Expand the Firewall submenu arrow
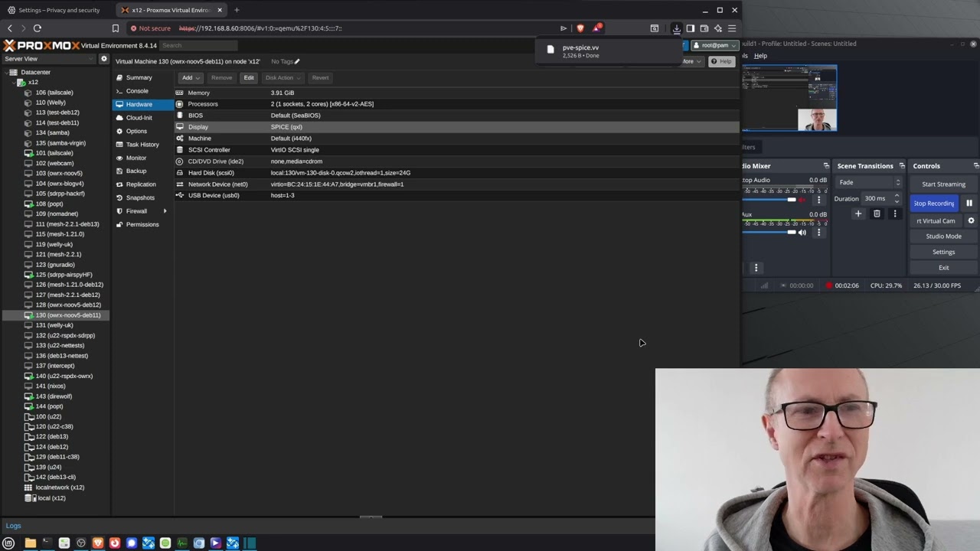The image size is (980, 551). point(165,211)
